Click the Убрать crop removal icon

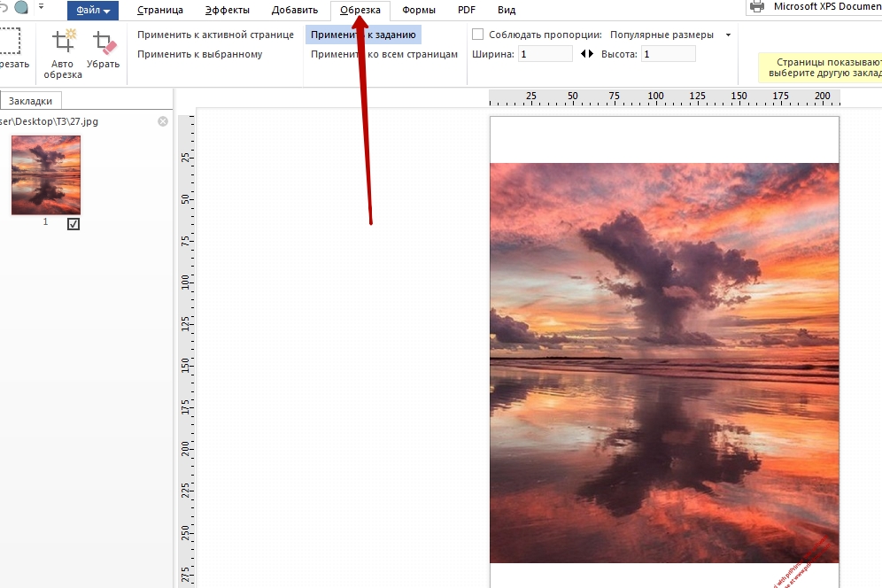click(x=104, y=43)
